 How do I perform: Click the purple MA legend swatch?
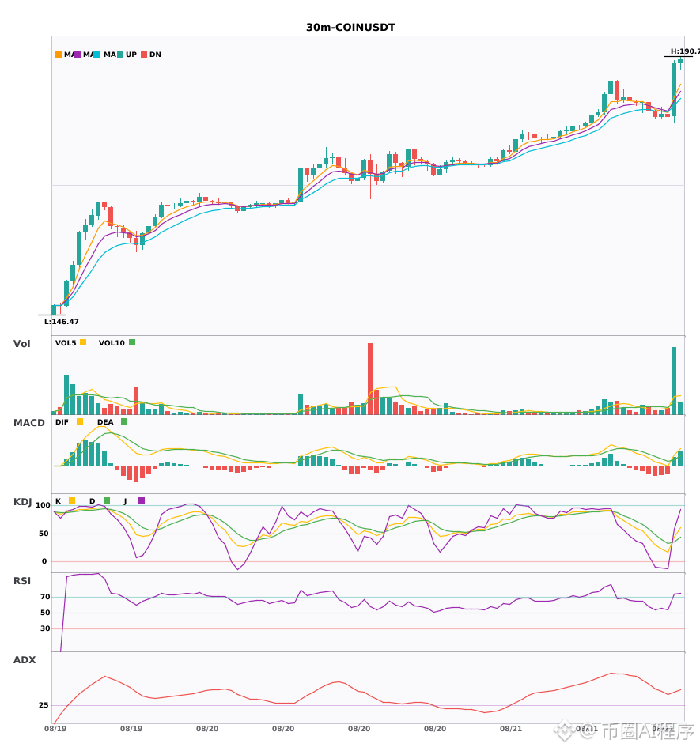coord(78,55)
